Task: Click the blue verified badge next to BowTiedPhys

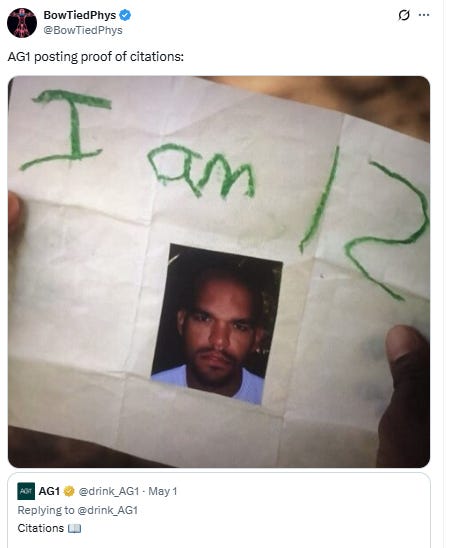Action: pos(125,15)
